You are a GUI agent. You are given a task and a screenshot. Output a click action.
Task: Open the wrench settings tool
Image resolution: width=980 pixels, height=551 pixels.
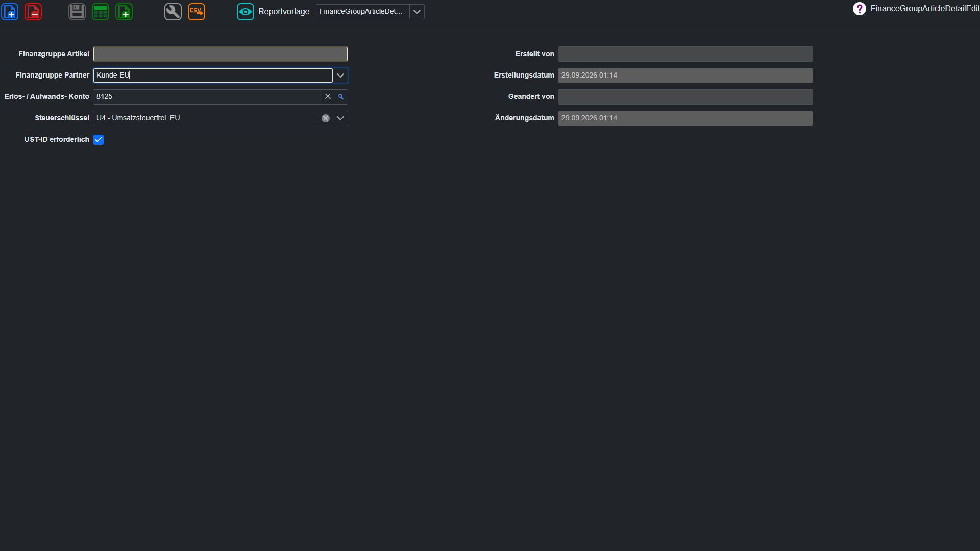tap(173, 12)
